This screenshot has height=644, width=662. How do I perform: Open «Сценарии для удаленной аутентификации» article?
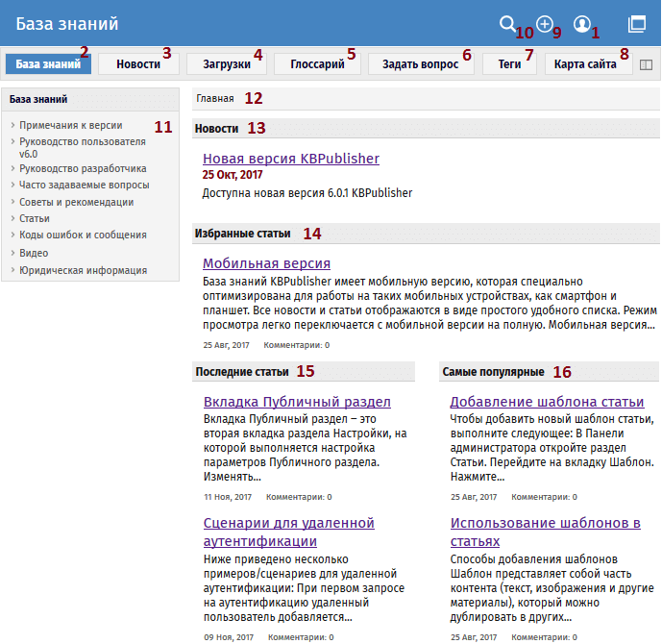coord(289,532)
